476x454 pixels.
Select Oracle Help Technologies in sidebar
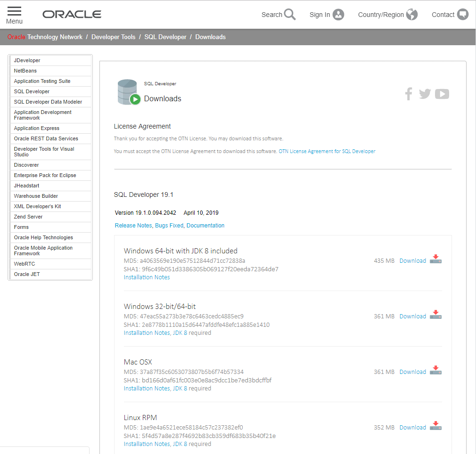(51, 237)
